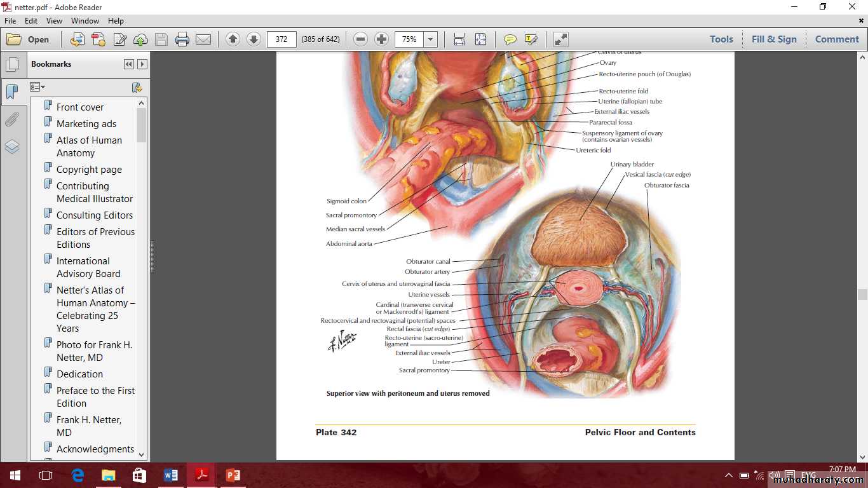Zoom out with the minus button
Image resolution: width=868 pixels, height=488 pixels.
coord(360,39)
